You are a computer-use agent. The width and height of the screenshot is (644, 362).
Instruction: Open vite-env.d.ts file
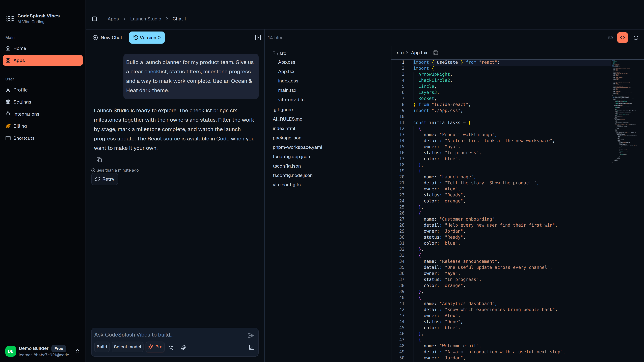[x=291, y=99]
